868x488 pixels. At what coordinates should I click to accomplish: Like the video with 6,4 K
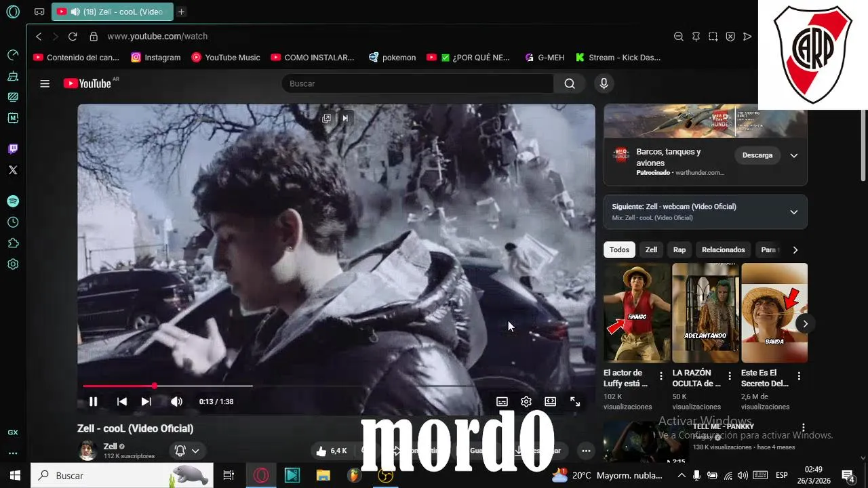point(332,451)
